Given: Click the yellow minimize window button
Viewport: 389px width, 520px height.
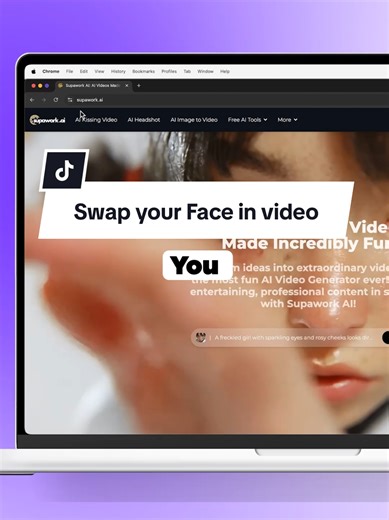Looking at the screenshot, I should [x=40, y=86].
